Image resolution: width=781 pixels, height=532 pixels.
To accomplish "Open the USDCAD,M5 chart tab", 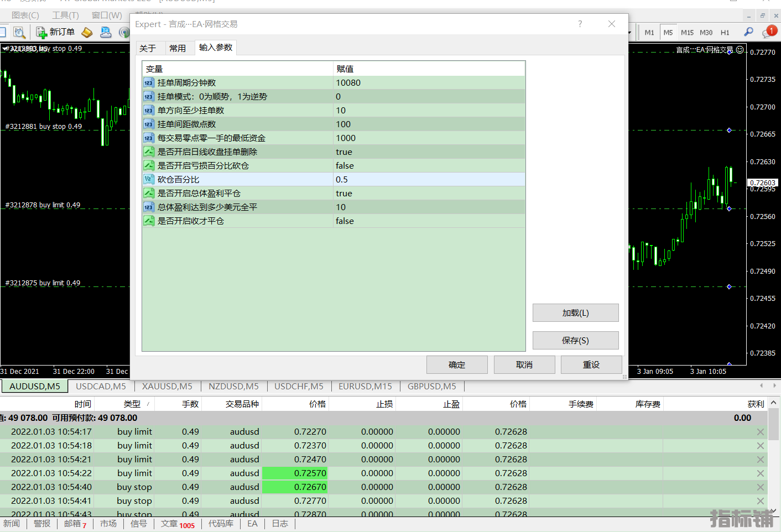I will pos(101,386).
